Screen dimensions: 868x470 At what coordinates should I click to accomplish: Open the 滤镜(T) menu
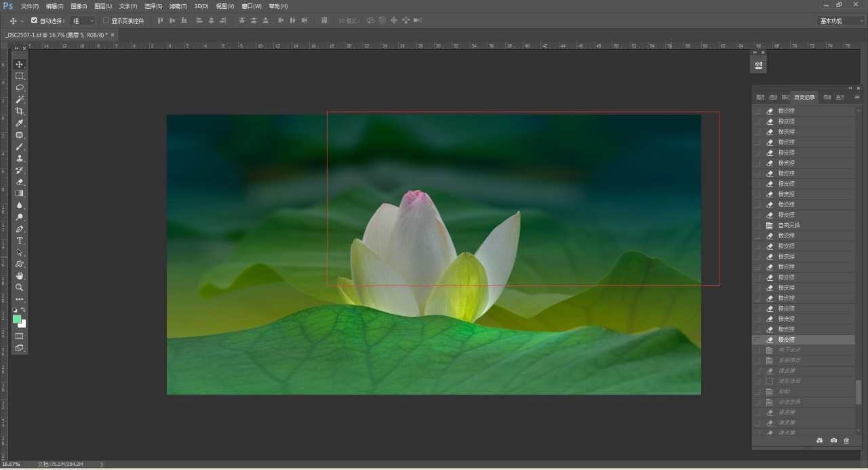pyautogui.click(x=178, y=6)
